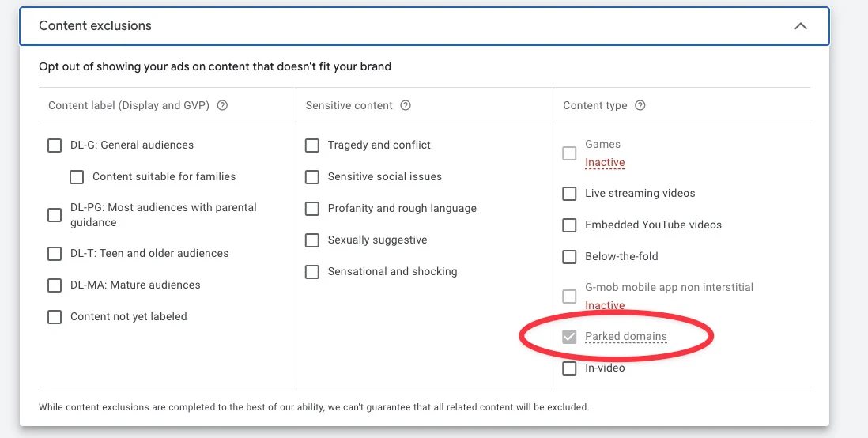Click the Parked domains checkbox
This screenshot has width=868, height=438.
pyautogui.click(x=569, y=337)
